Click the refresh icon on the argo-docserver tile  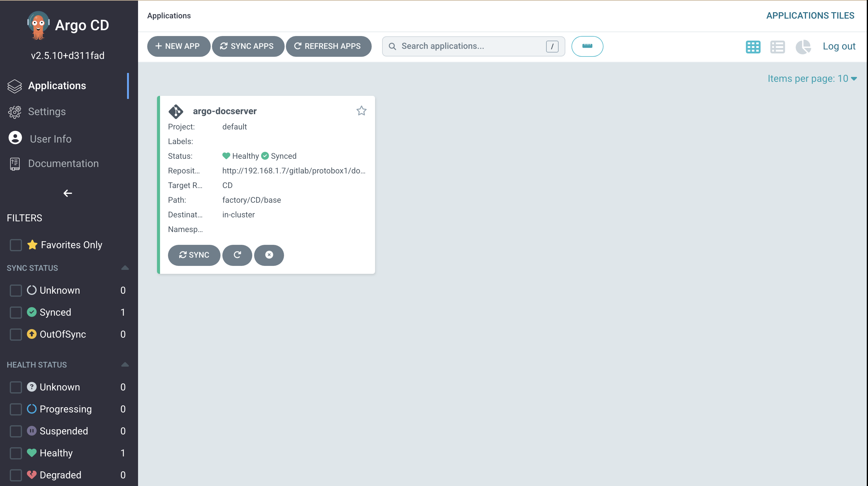coord(237,255)
